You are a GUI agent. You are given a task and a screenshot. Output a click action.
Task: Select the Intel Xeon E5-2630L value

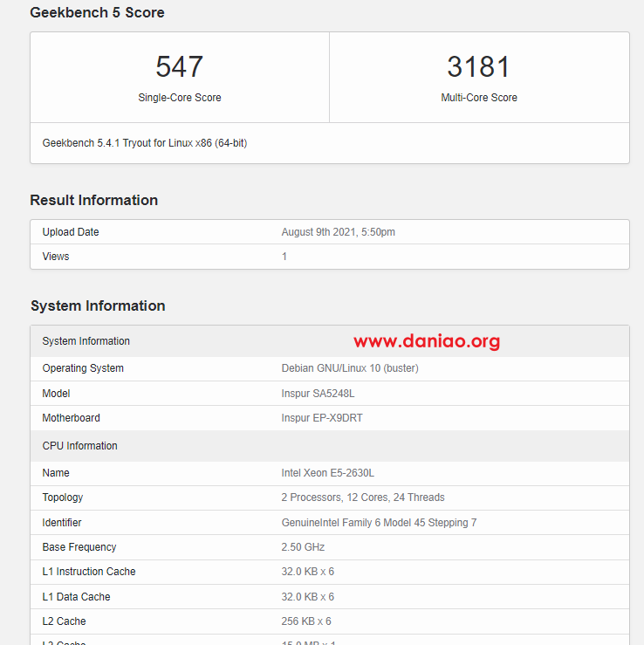pos(328,473)
